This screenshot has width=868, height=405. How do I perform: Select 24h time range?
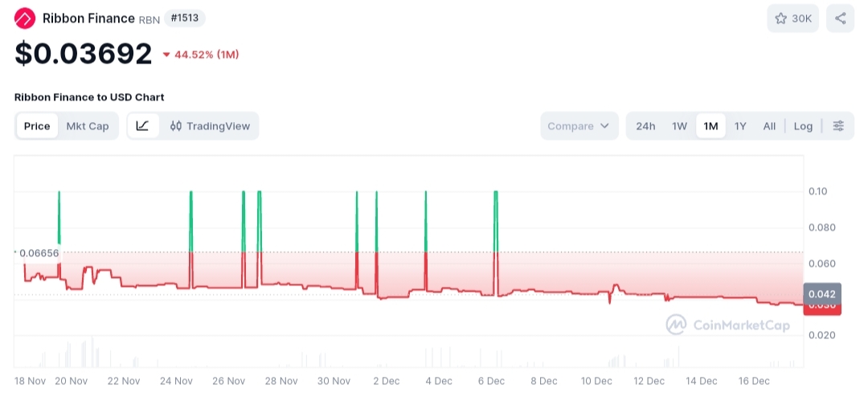click(x=645, y=125)
